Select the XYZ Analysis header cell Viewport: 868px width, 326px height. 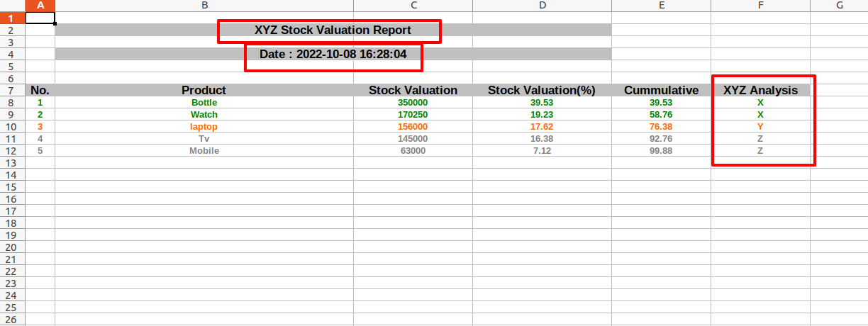[x=760, y=90]
